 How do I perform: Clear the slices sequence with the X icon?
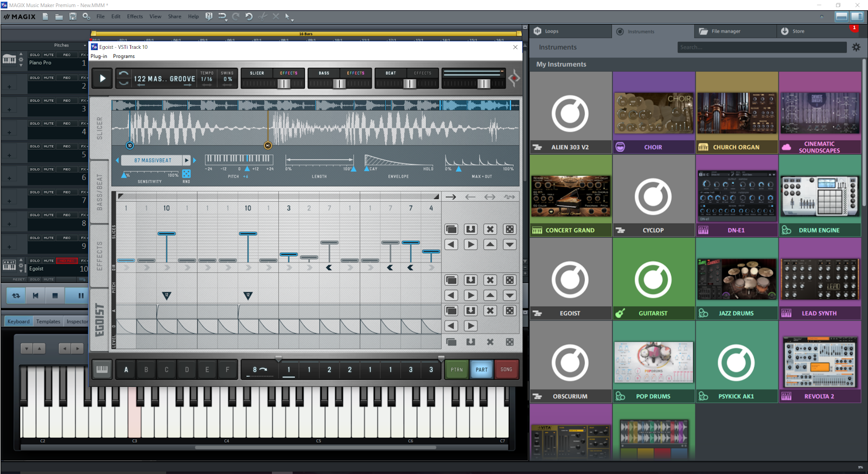tap(490, 229)
